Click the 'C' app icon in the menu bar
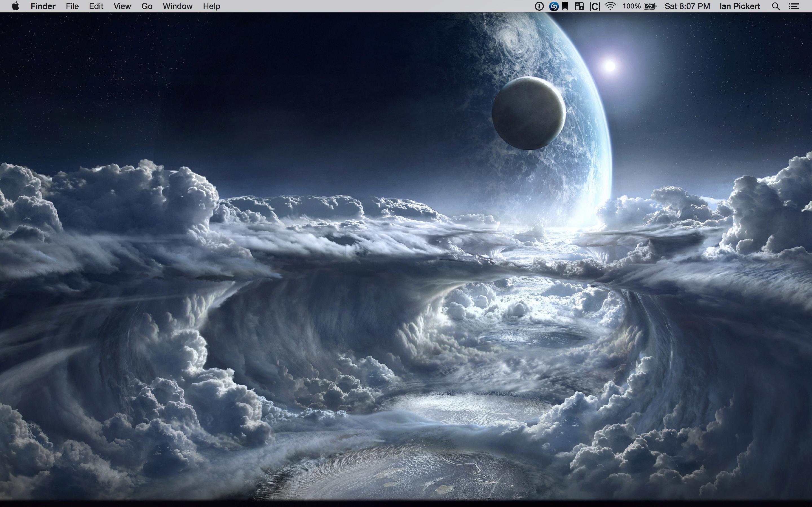The height and width of the screenshot is (507, 812). pos(595,6)
